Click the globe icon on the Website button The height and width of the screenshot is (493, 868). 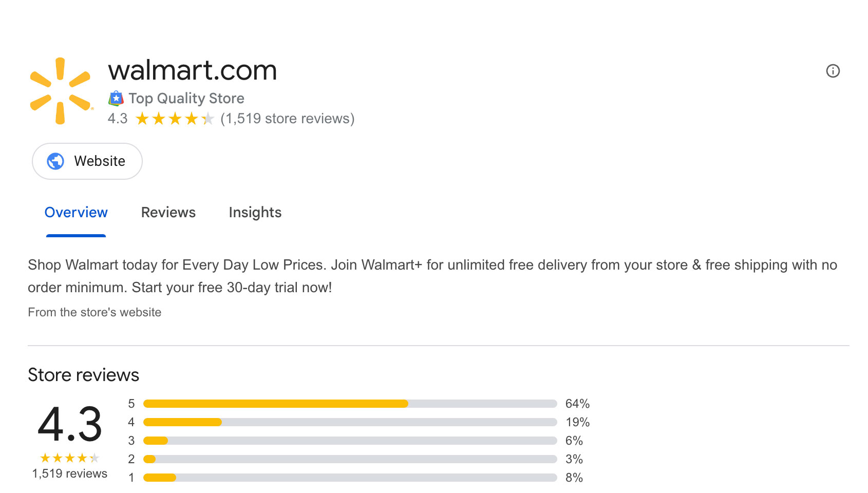point(56,161)
